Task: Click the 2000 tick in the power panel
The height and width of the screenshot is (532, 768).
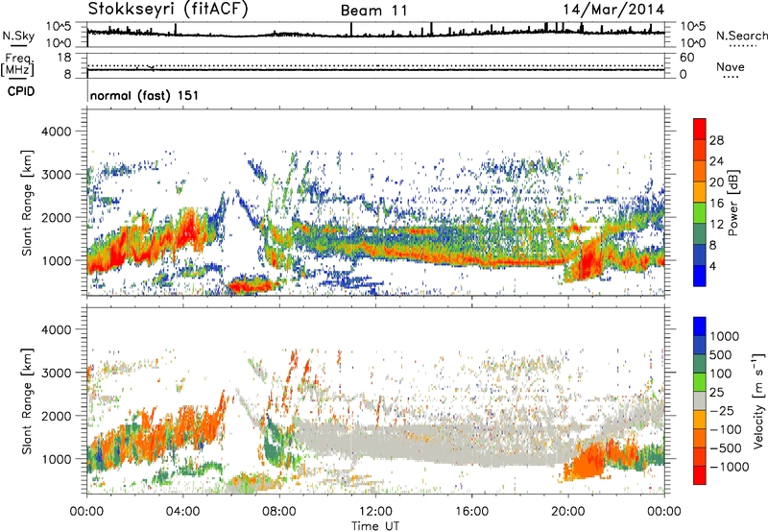Action: click(x=56, y=217)
